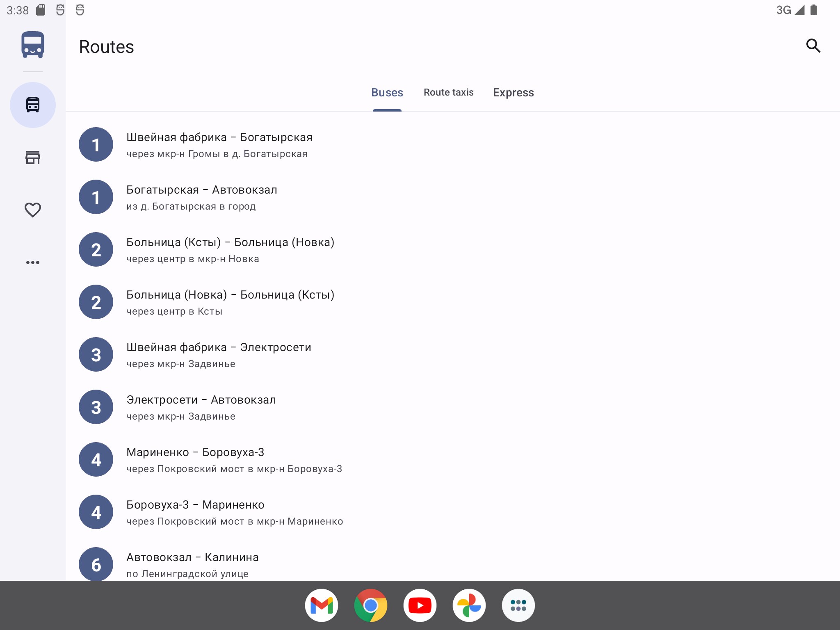
Task: Launch Gmail from the dock
Action: [x=322, y=605]
